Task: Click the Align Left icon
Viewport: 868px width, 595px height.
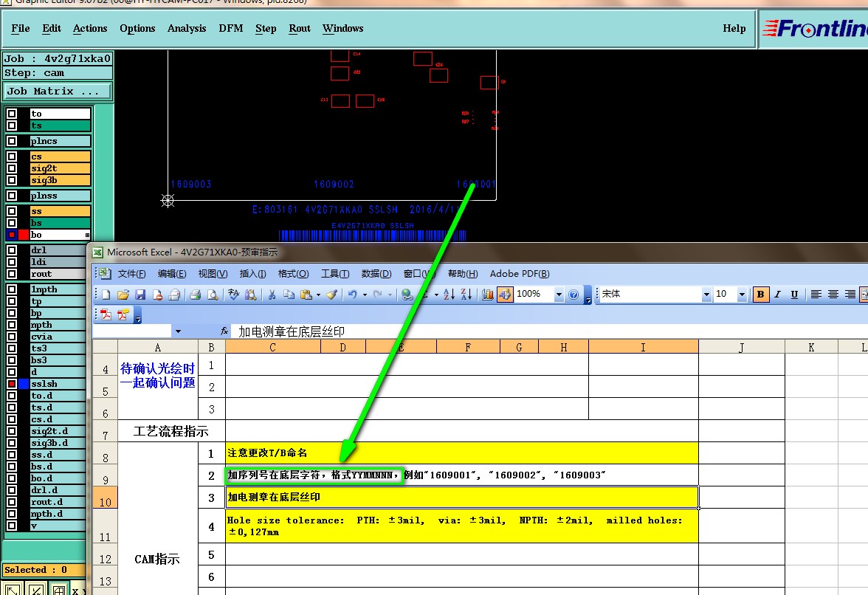Action: pyautogui.click(x=816, y=295)
